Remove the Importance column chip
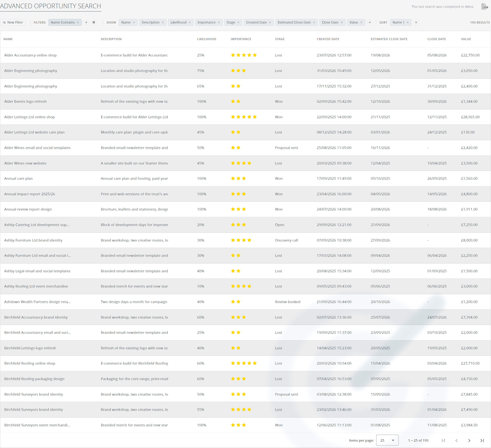The height and width of the screenshot is (448, 491). click(x=219, y=22)
